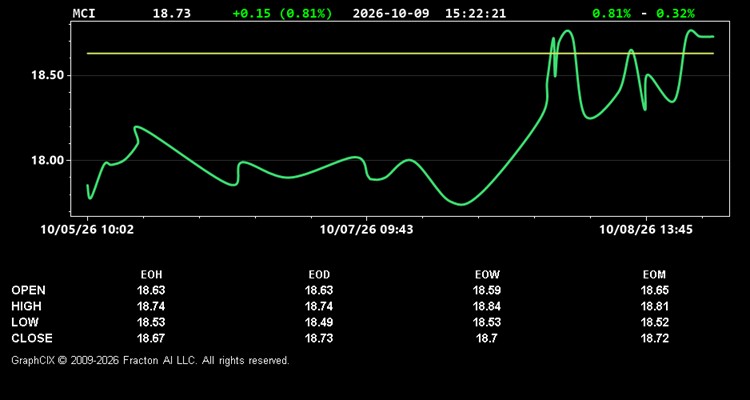Click the 0.81% - 0.32% range text
750x400 pixels.
coord(643,13)
